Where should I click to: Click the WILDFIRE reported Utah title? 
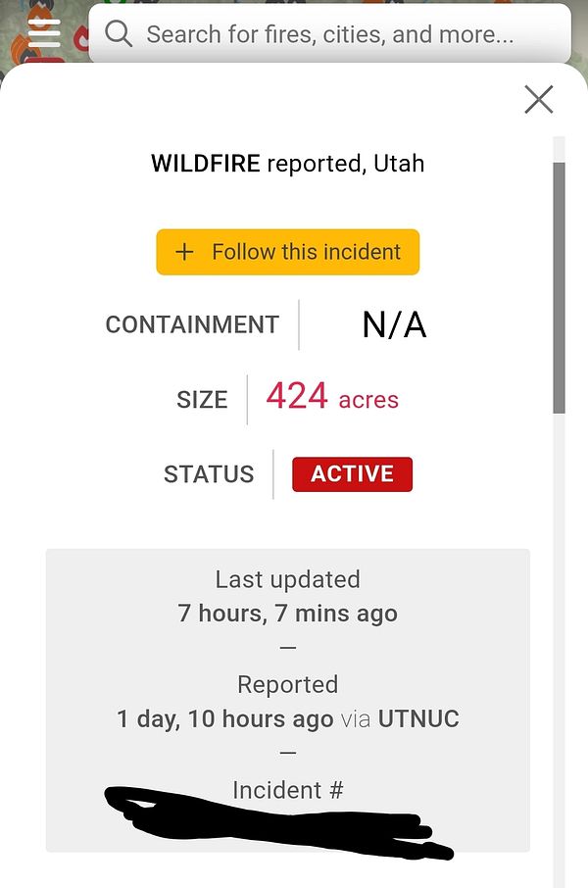287,164
